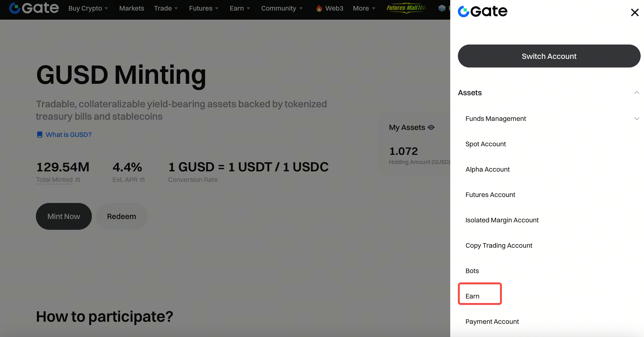Screen dimensions: 644x337
Task: Click the Gate logo in the side panel
Action: [x=482, y=11]
